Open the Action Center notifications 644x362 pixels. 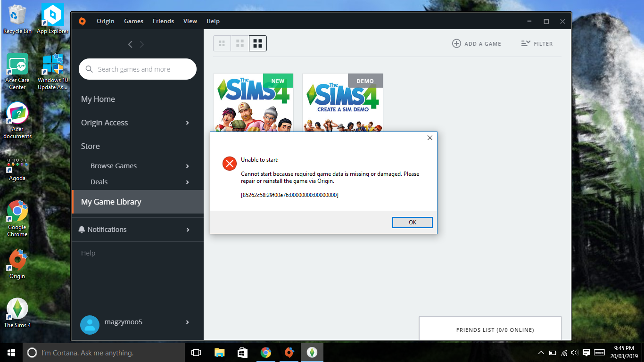586,353
